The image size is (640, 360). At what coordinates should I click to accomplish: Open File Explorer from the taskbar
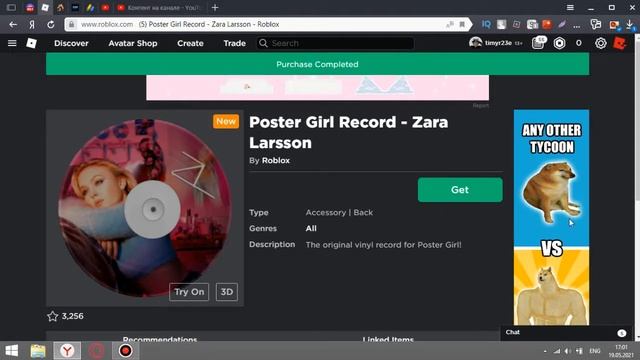coord(38,351)
